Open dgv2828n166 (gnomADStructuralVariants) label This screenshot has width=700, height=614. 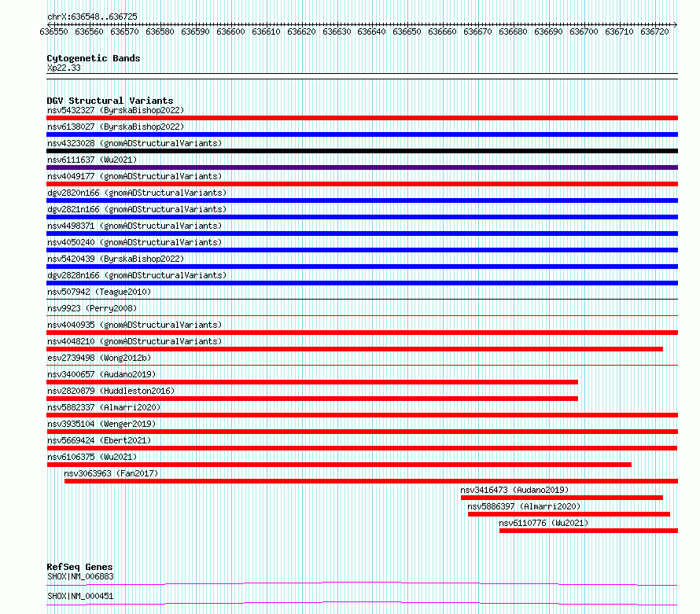point(137,275)
